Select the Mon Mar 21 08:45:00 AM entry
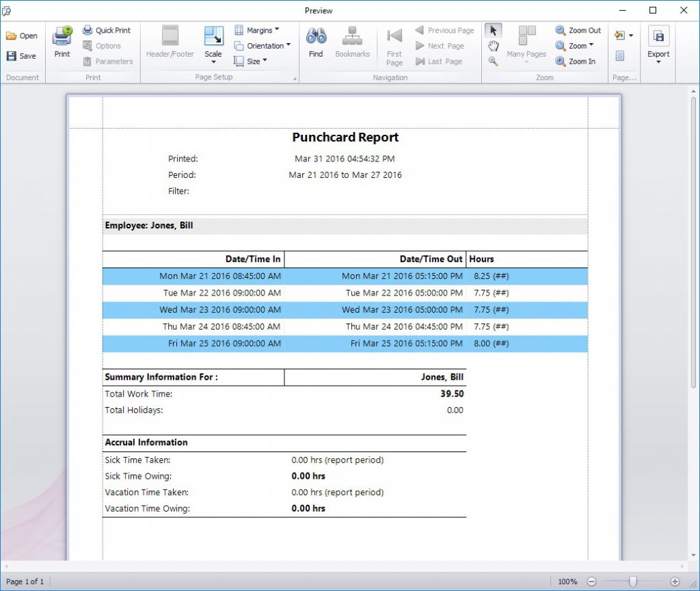700x591 pixels. coord(220,276)
